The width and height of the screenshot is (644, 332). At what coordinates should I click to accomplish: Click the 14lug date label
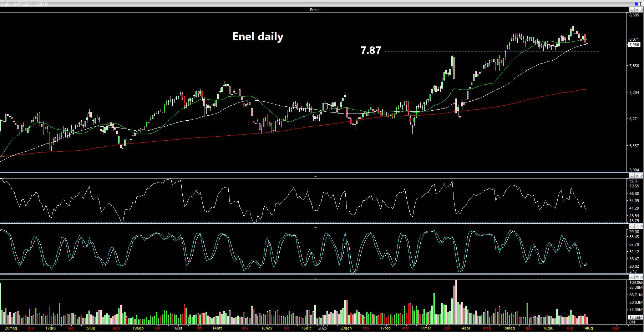tap(588, 328)
